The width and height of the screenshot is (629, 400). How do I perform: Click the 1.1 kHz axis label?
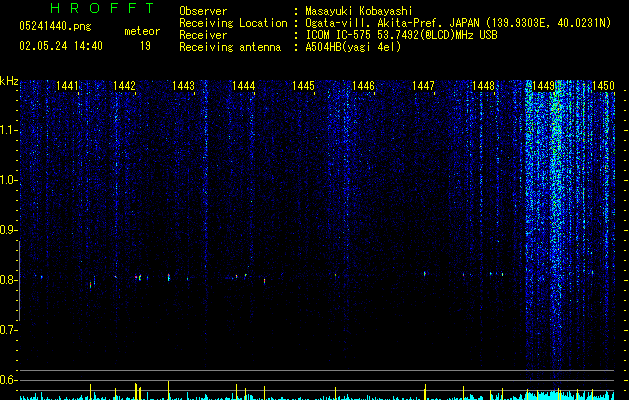tap(8, 130)
